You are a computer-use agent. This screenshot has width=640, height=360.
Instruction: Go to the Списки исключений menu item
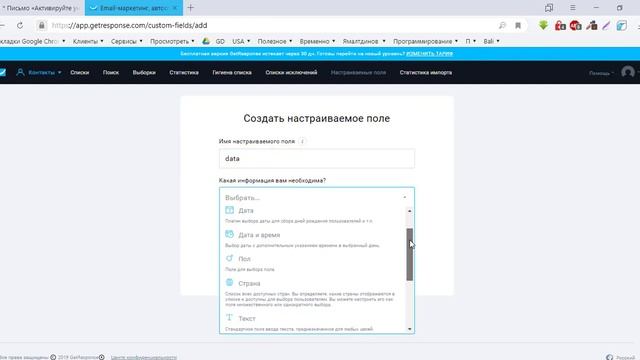tap(291, 72)
